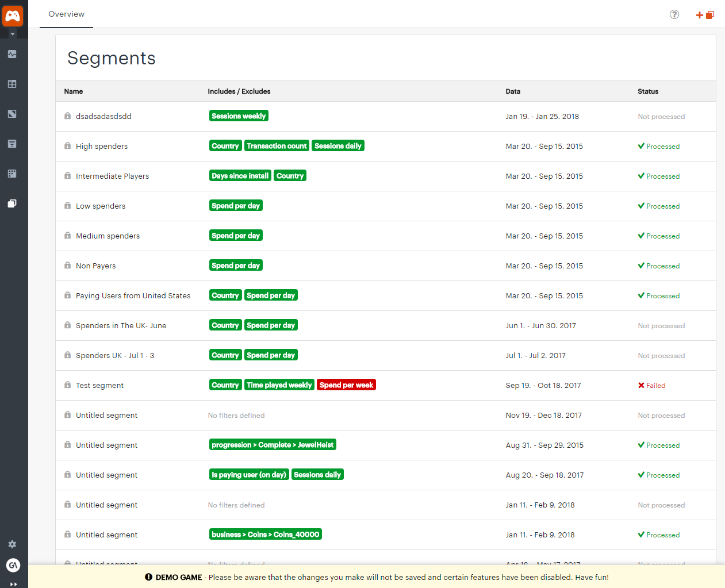Click business > Coins > Coins_40000 tag
Screen dimensions: 725x588
coord(266,535)
